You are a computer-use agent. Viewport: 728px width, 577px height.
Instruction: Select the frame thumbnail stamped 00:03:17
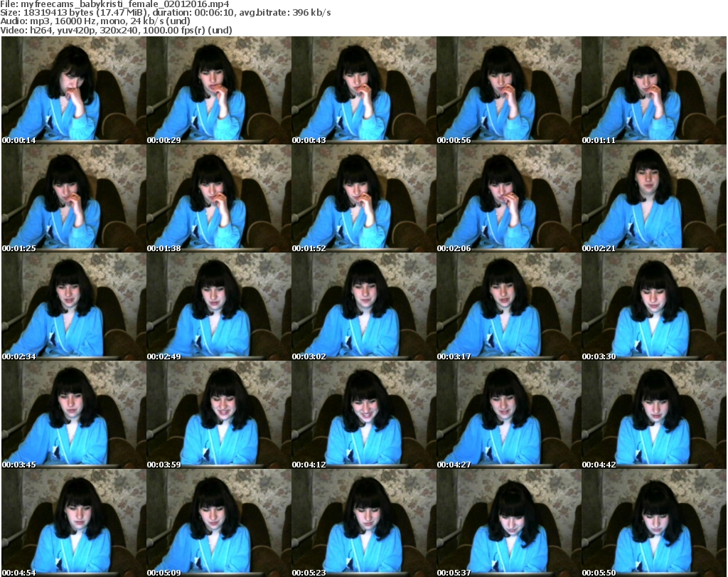point(509,307)
